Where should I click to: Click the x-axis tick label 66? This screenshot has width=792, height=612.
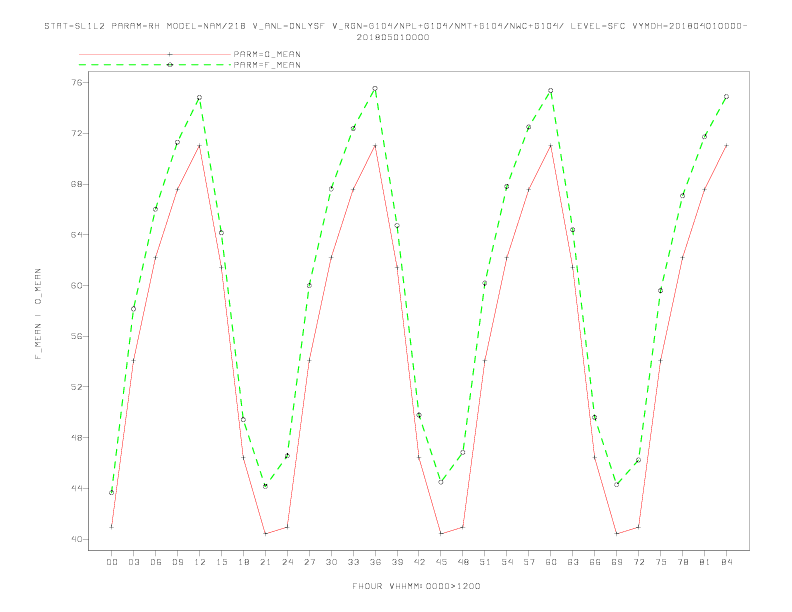[595, 562]
